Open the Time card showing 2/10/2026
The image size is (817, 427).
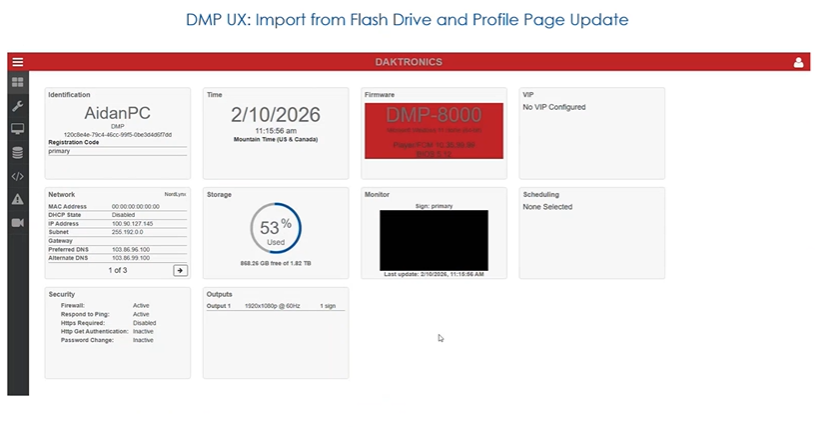tap(276, 133)
